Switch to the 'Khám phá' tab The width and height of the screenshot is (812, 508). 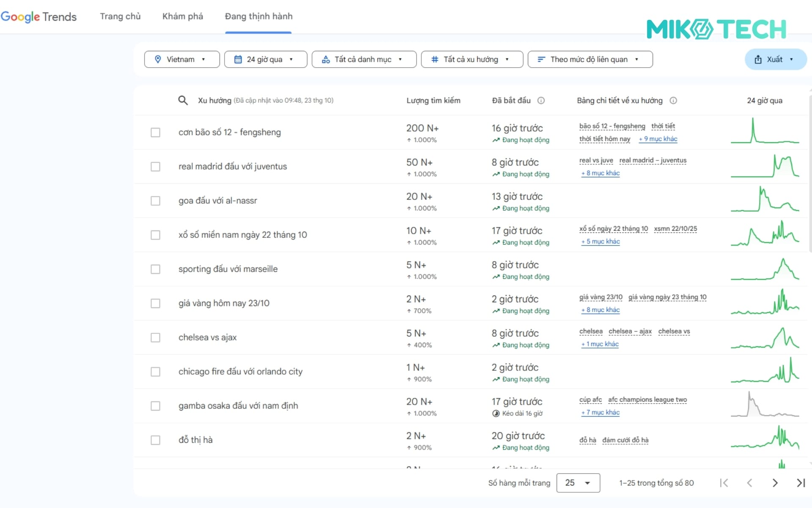pyautogui.click(x=182, y=16)
